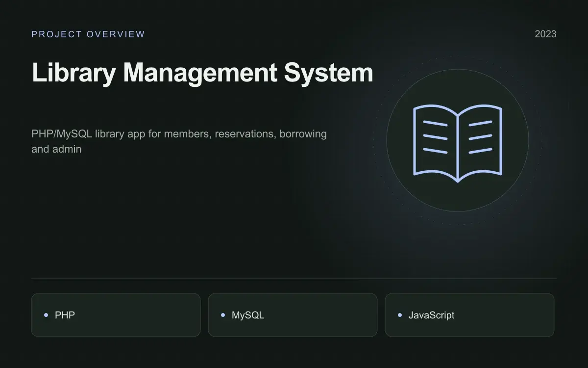Viewport: 588px width, 368px height.
Task: Select the MySQL tag card
Action: (x=293, y=315)
